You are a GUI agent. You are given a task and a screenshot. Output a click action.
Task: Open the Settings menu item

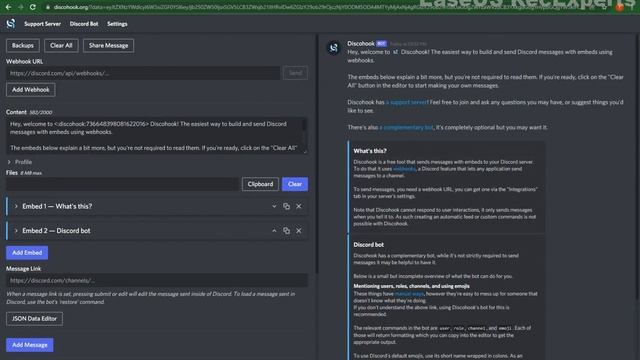click(x=117, y=24)
